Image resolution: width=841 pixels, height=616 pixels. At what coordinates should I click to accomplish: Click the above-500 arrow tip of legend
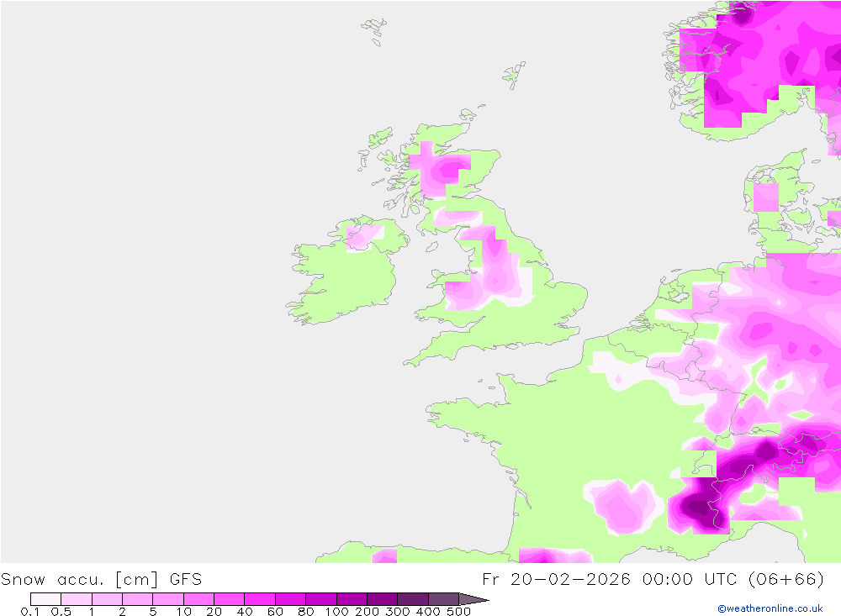[x=473, y=599]
